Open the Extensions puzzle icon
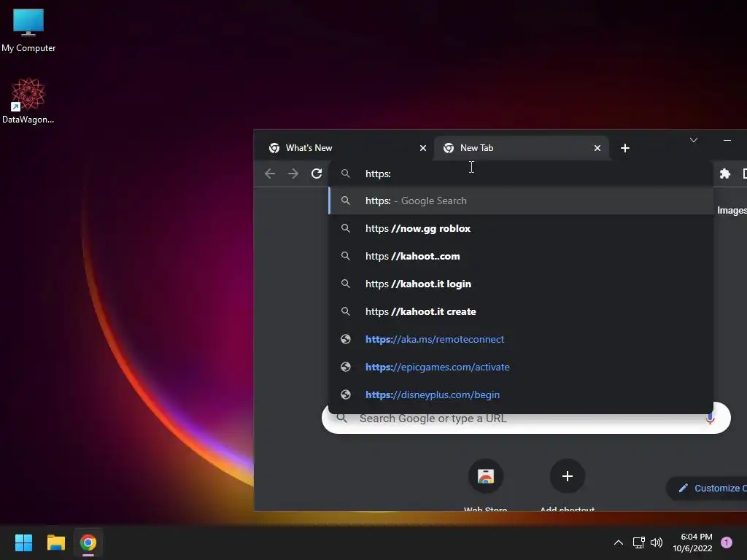747x560 pixels. click(724, 174)
